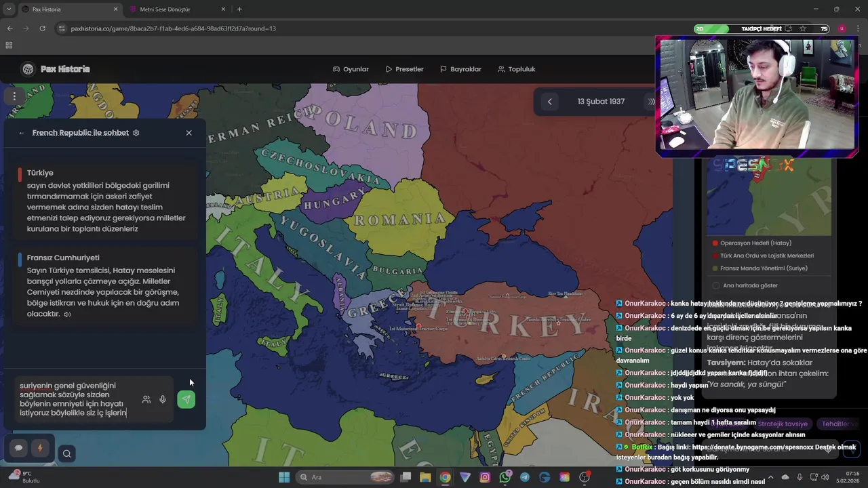The width and height of the screenshot is (868, 488).
Task: Click the lightning bolt actions button
Action: coord(39,448)
